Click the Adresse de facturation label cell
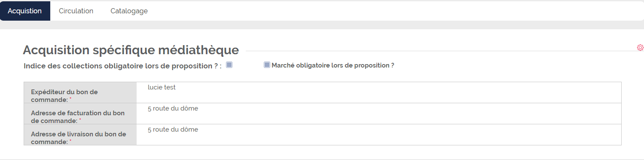The height and width of the screenshot is (160, 644). pyautogui.click(x=80, y=114)
